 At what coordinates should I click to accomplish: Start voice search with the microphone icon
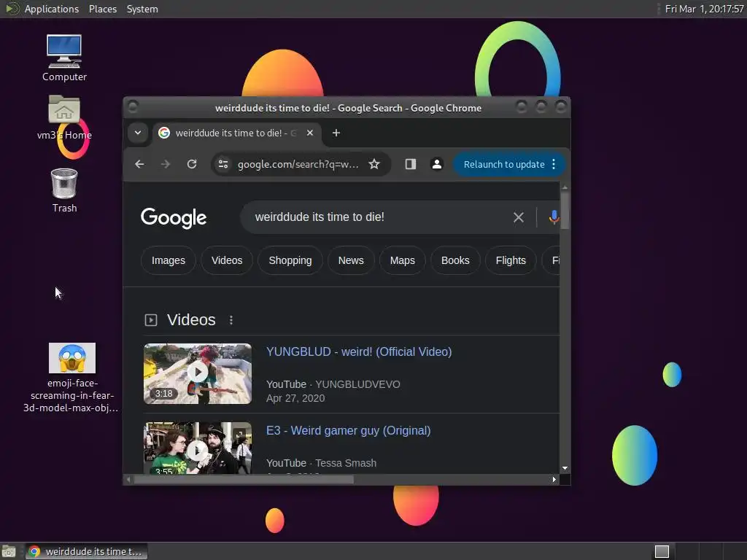554,217
